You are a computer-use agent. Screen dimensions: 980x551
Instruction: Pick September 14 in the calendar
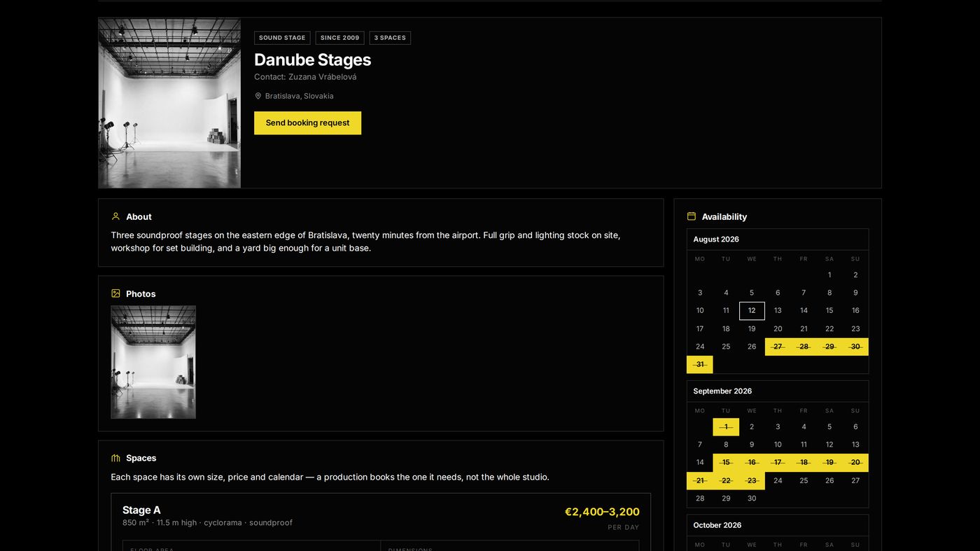click(700, 463)
